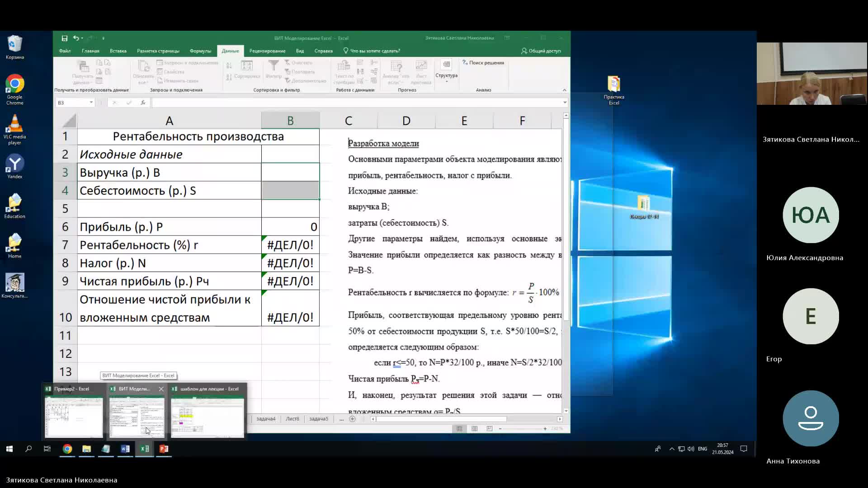The height and width of the screenshot is (488, 868).
Task: Click the 'Что вы хотите сделать?' search box
Action: pos(372,51)
